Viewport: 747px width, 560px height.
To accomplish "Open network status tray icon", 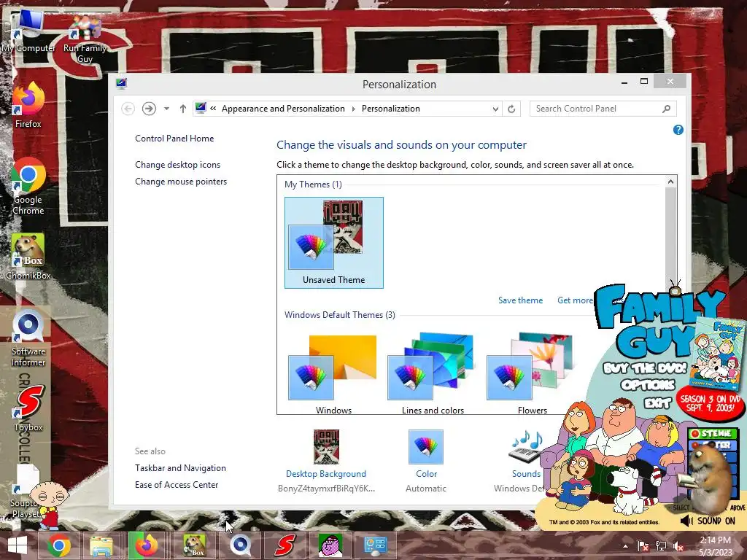I will (661, 546).
